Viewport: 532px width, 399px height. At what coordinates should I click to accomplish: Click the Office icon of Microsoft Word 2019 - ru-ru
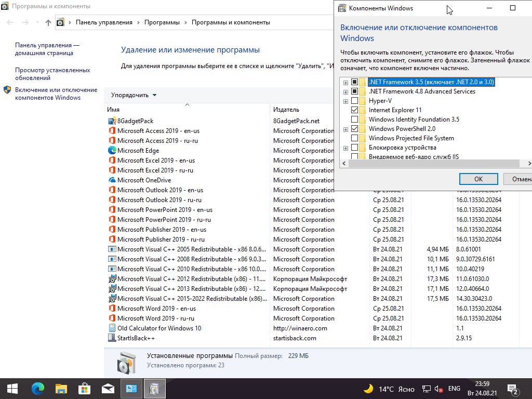[112, 318]
